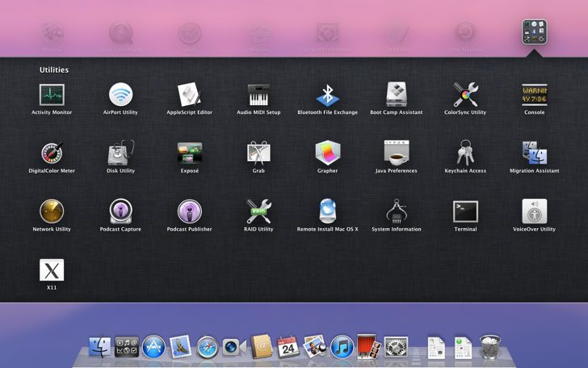Open VoiceOver Utility

535,211
